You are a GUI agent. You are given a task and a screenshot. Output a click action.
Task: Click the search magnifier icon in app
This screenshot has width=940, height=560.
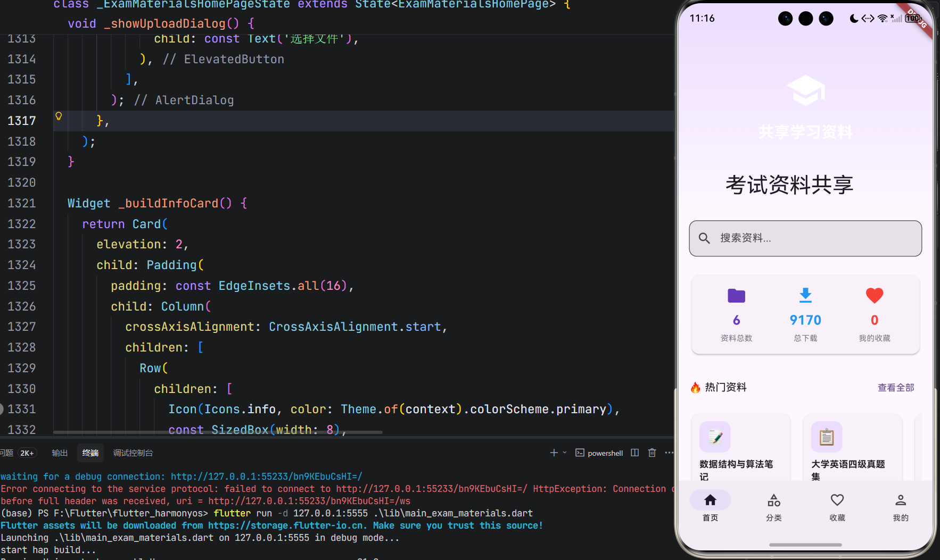(704, 238)
